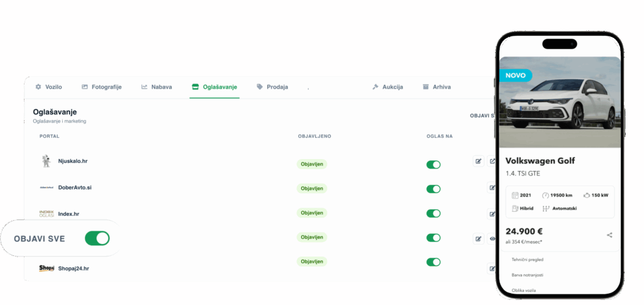Screen dimensions: 644x305
Task: Click the edit icon in Index.hr row
Action: 492,214
